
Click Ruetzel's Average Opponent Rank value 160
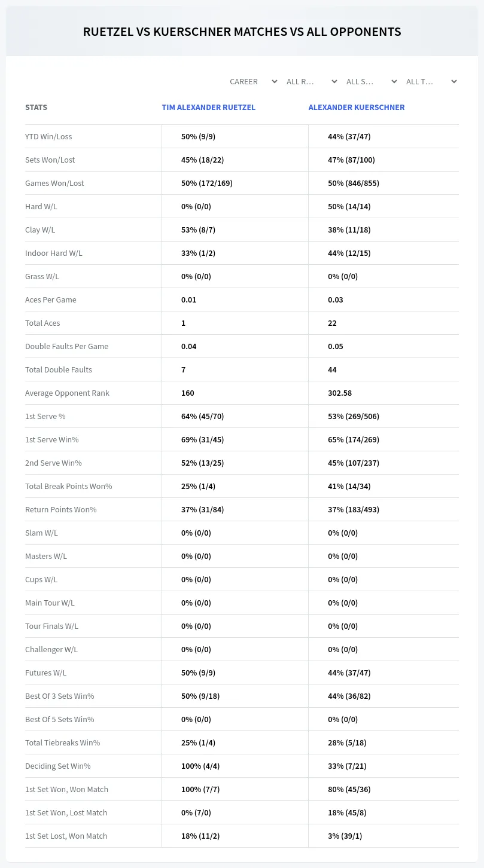(188, 393)
